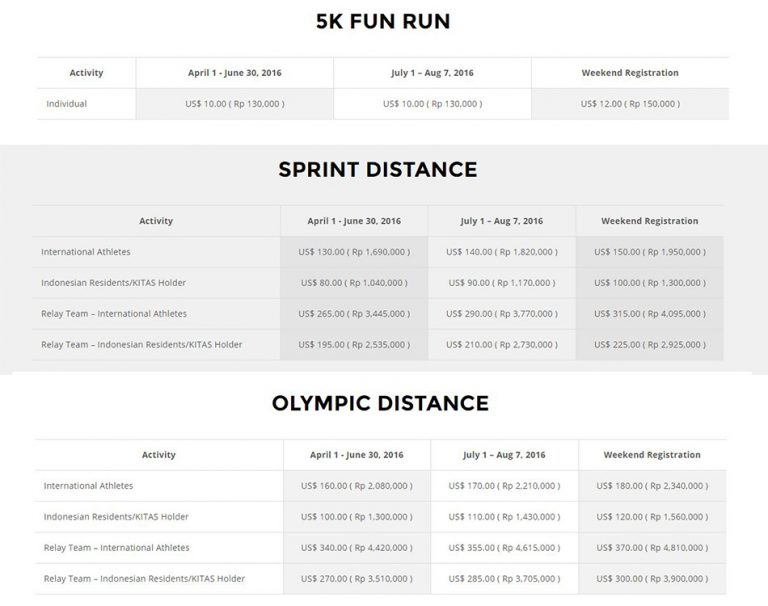Image resolution: width=768 pixels, height=606 pixels.
Task: Select the Individual row in 5K Fun Run
Action: (x=67, y=103)
